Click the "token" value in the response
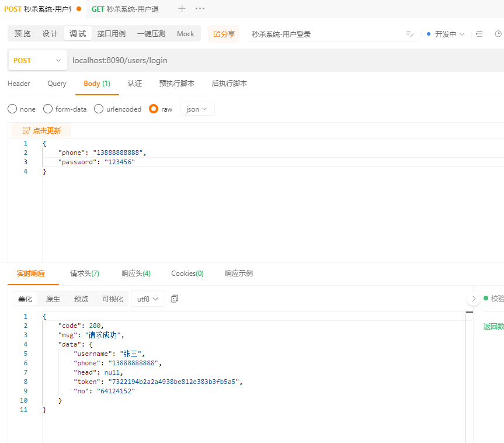 (174, 382)
